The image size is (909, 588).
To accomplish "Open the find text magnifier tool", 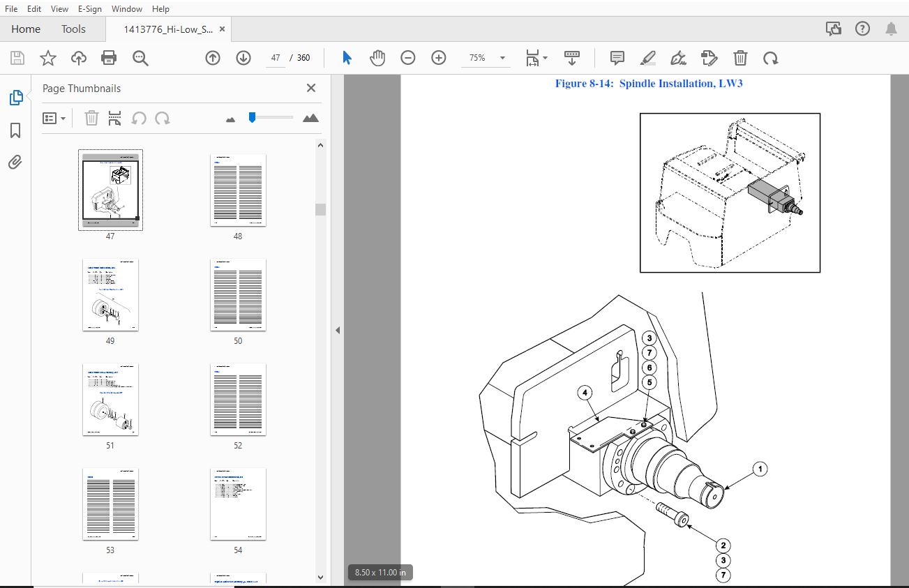I will [141, 58].
